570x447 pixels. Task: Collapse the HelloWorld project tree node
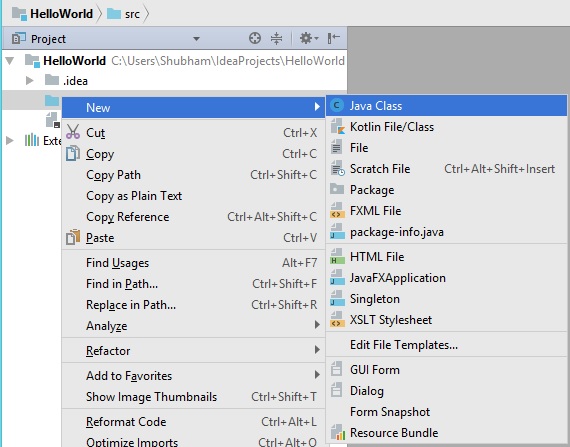[10, 61]
